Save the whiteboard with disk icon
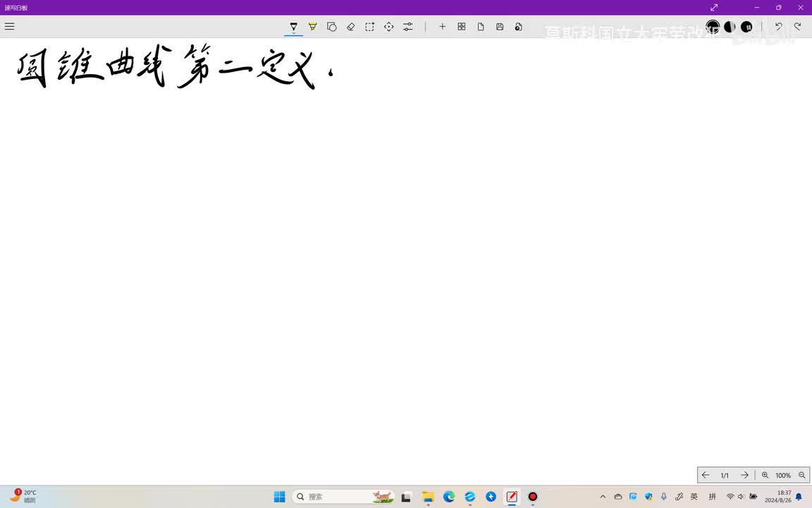 point(500,26)
